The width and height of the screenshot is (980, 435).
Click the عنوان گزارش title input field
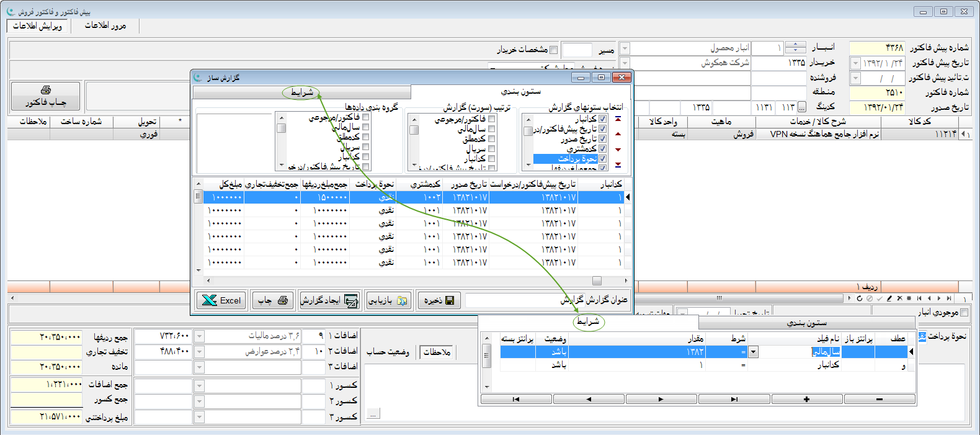(x=512, y=300)
